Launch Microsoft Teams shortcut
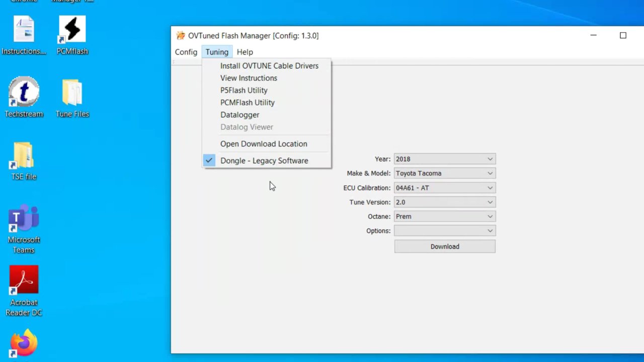The image size is (644, 362). click(x=24, y=229)
